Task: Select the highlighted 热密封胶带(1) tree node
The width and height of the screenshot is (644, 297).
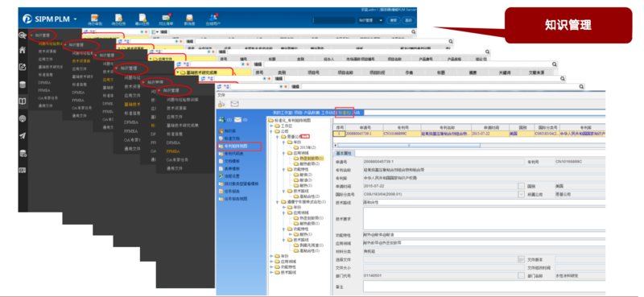Action: tap(309, 158)
